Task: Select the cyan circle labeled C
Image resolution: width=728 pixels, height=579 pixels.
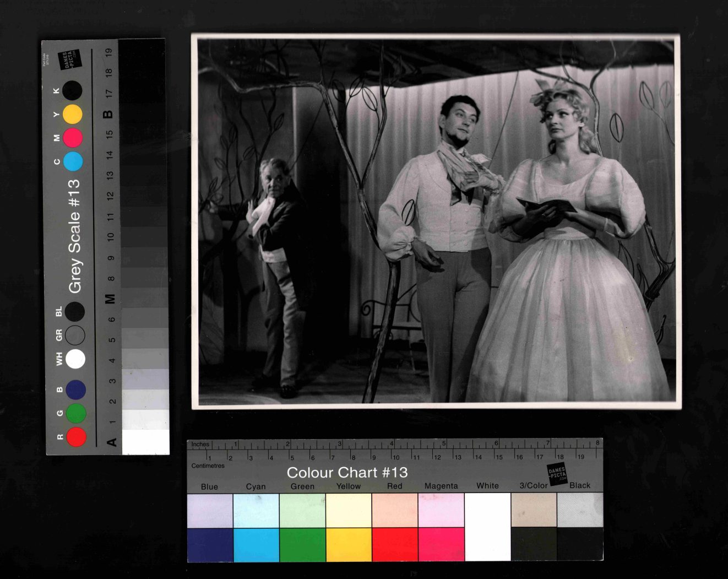Action: tap(73, 161)
